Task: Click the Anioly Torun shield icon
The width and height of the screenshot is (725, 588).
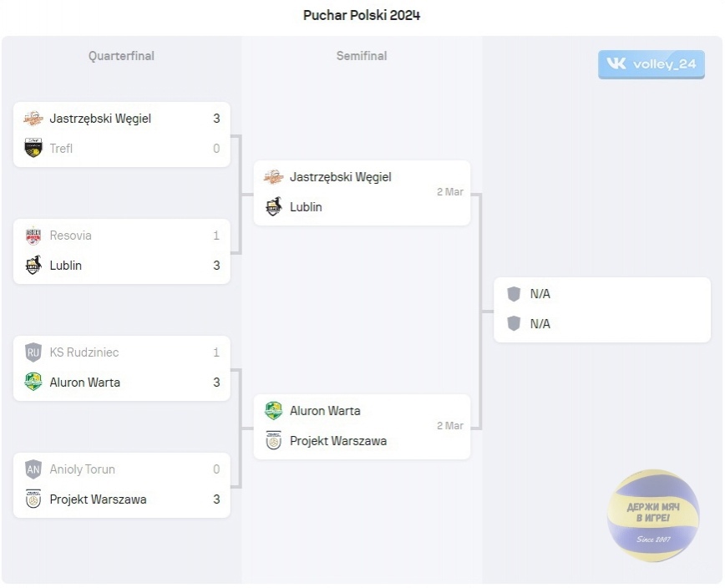Action: click(33, 469)
